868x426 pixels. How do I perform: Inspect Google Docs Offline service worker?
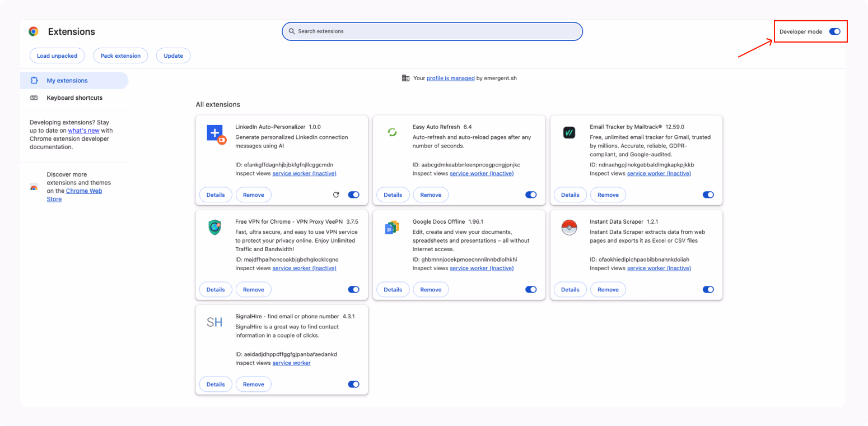tap(482, 268)
